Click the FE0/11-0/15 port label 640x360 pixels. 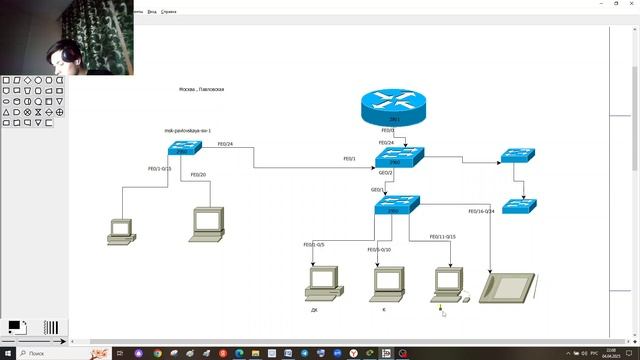click(442, 237)
